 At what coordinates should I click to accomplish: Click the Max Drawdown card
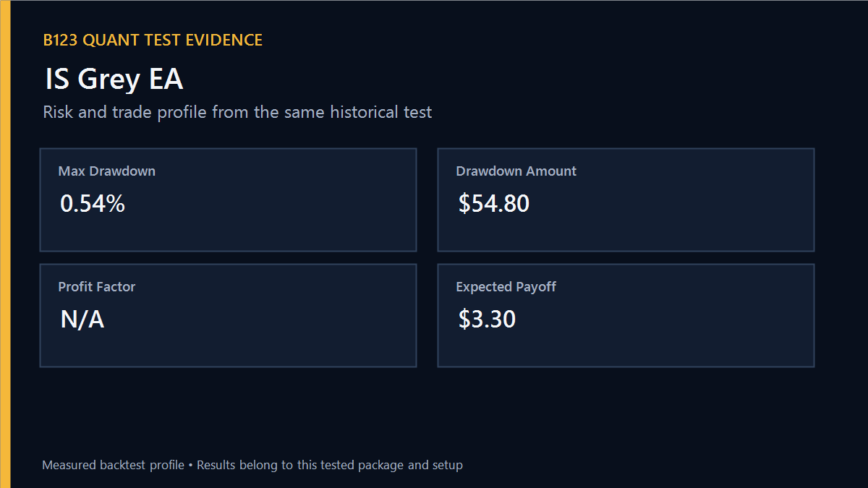228,200
